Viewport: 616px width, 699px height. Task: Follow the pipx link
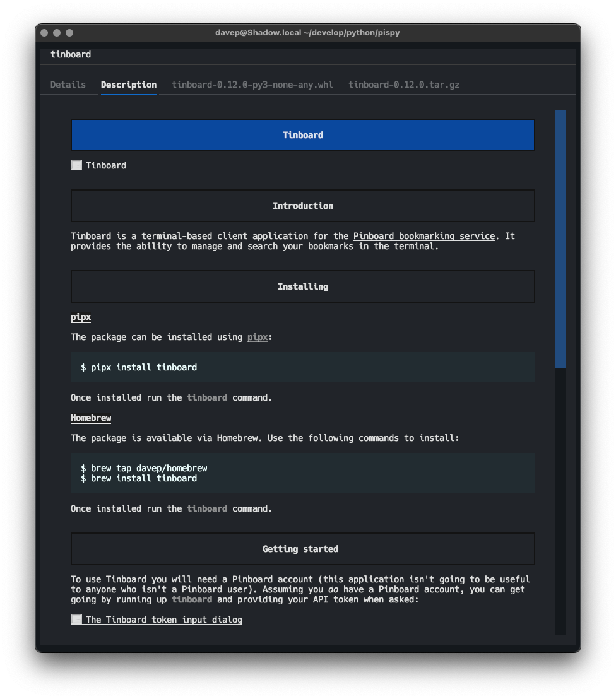(x=258, y=336)
